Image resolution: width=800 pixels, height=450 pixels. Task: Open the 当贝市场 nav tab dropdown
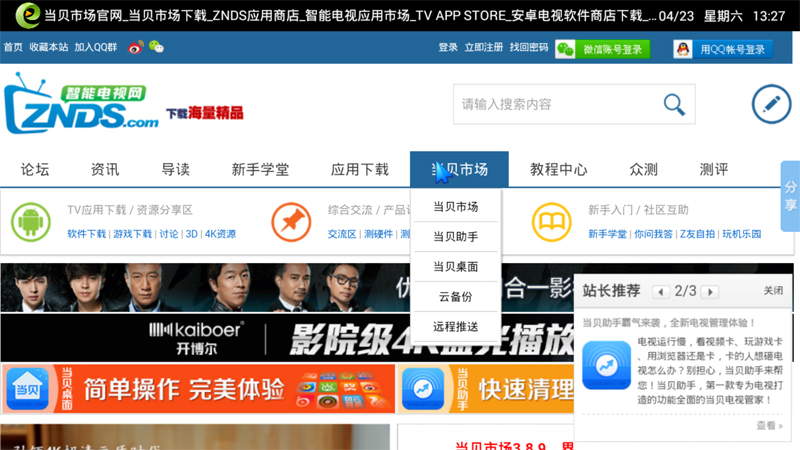tap(459, 169)
